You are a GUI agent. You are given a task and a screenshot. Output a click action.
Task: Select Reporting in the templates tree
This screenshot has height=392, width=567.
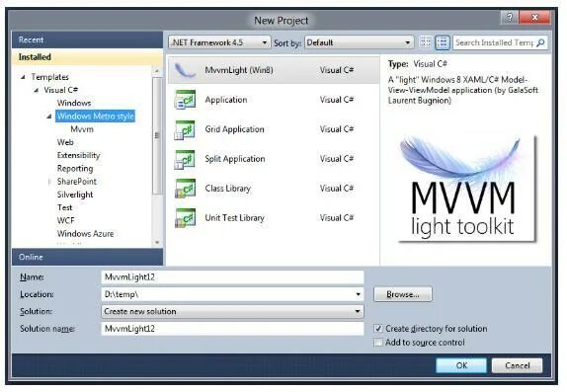click(x=75, y=169)
